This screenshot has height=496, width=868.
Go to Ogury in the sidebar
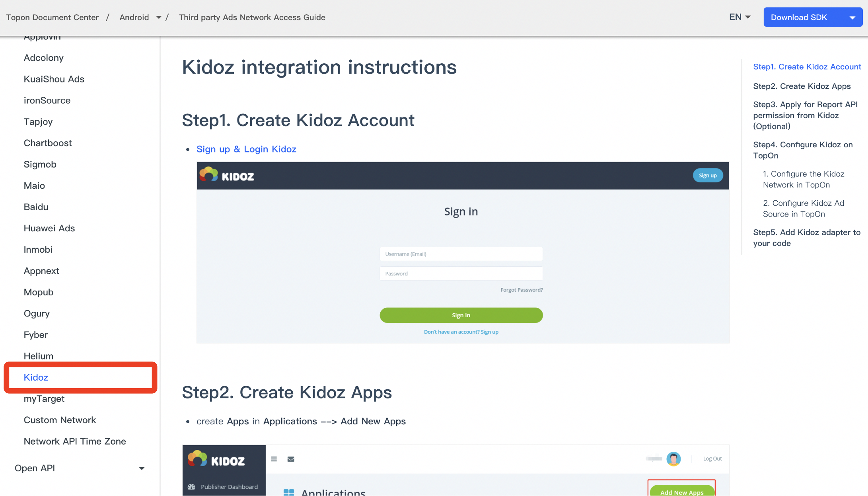[x=37, y=314]
